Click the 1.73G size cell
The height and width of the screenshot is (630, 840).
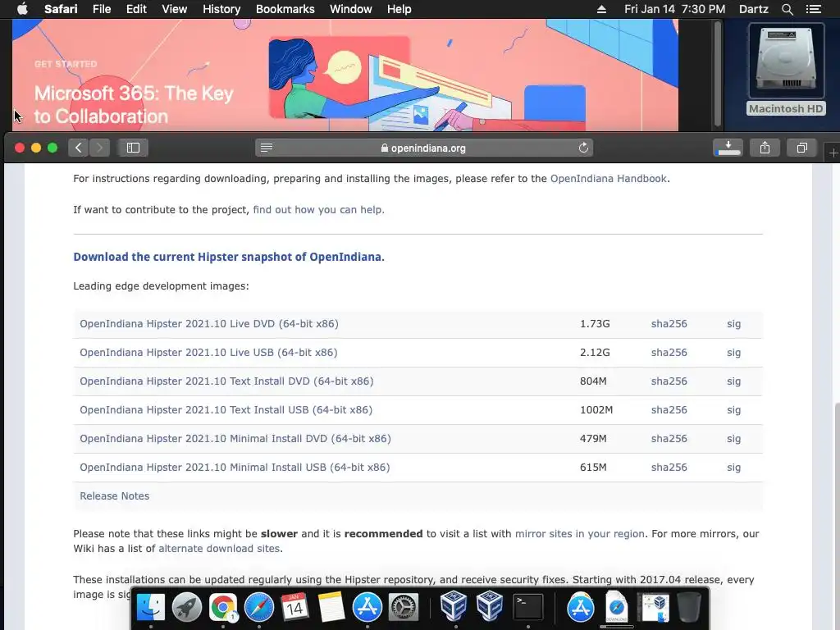point(595,323)
